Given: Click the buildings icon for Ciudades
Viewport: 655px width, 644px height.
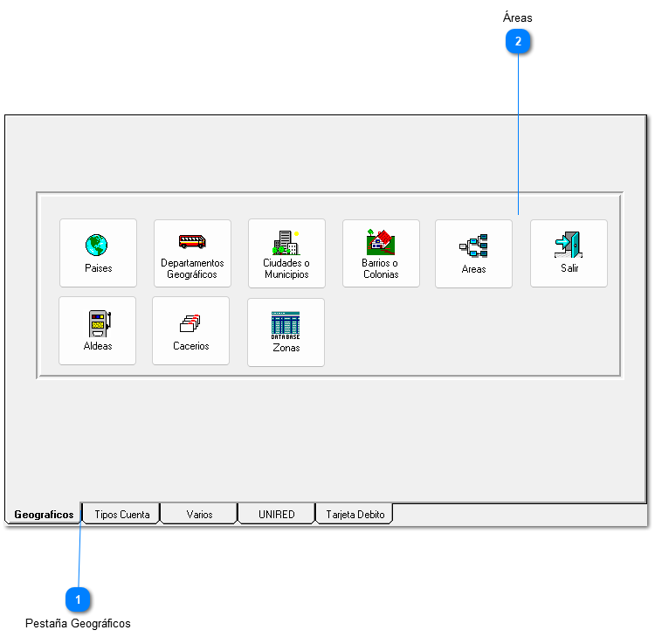Looking at the screenshot, I should tap(286, 242).
